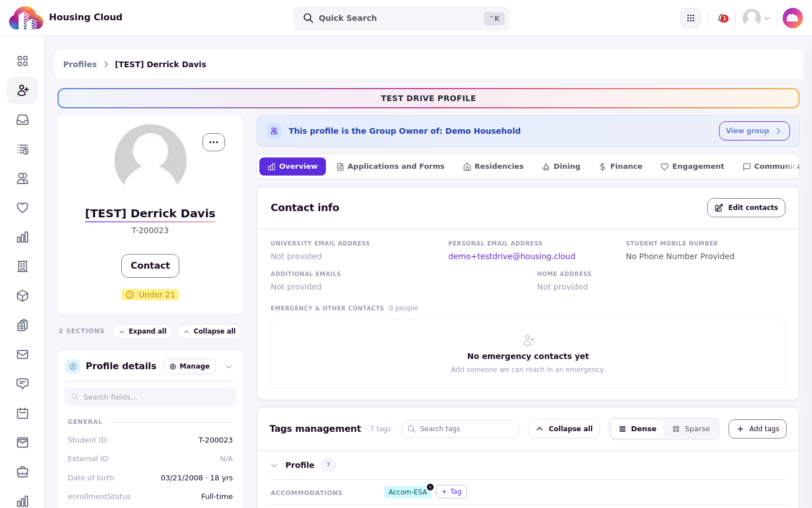Open user avatar account dropdown
Viewport: 812px width, 508px height.
(x=756, y=18)
